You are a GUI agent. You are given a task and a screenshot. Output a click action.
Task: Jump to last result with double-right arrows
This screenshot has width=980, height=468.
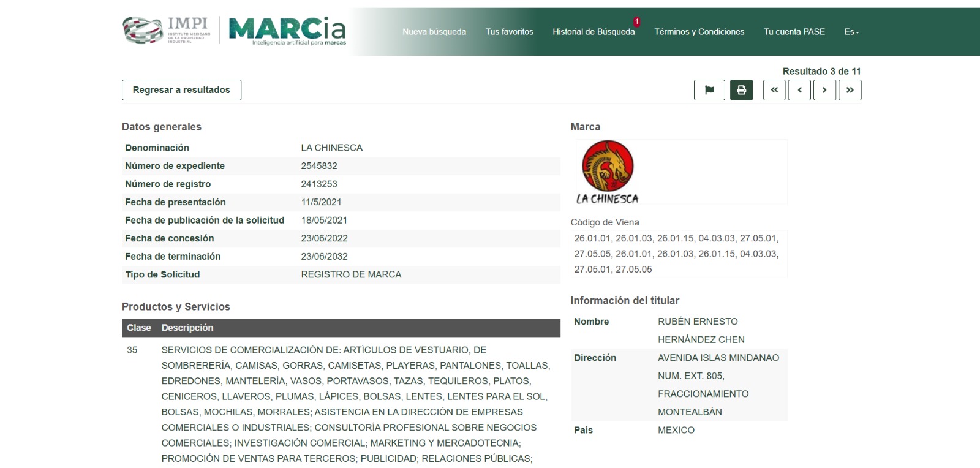click(850, 90)
